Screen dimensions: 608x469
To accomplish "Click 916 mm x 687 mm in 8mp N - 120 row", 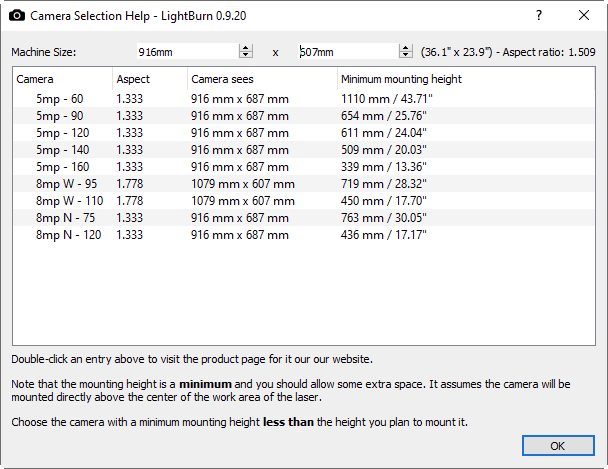I will [x=240, y=235].
